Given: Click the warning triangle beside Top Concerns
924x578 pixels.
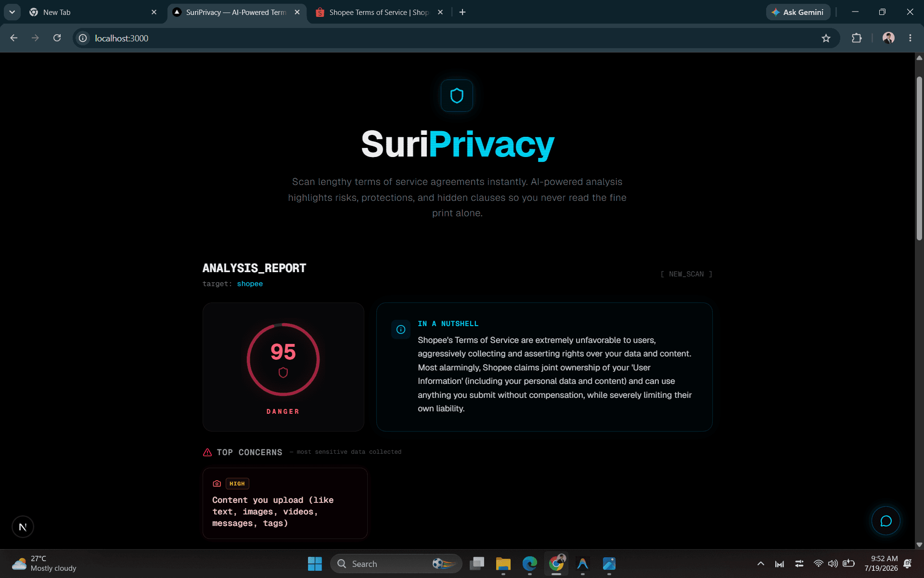Looking at the screenshot, I should 207,452.
